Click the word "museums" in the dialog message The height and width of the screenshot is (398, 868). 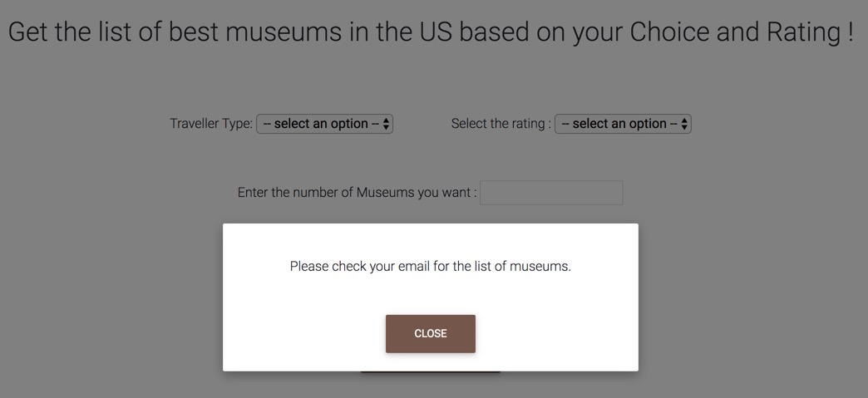click(x=539, y=267)
